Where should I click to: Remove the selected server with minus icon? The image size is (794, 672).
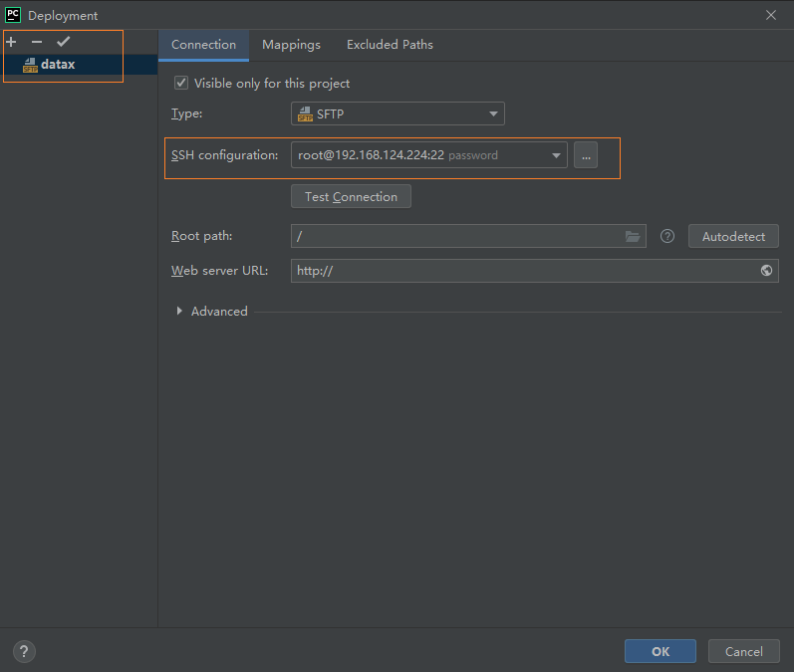click(x=37, y=42)
